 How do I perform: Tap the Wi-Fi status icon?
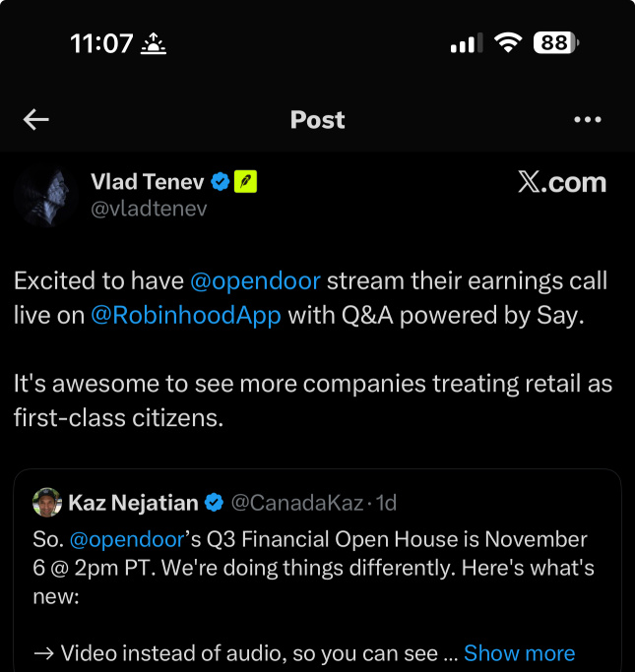(508, 43)
